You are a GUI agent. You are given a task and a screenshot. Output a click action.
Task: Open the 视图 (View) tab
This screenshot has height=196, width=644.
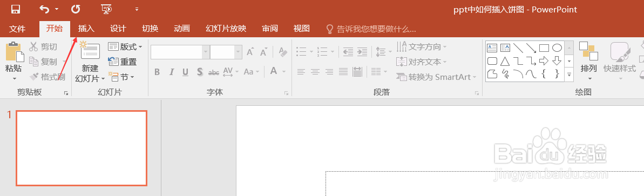301,29
